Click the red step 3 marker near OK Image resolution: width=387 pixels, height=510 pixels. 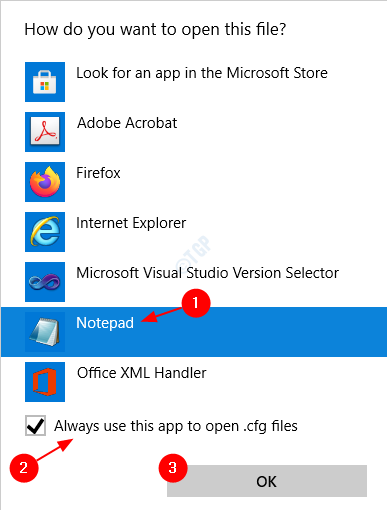click(x=173, y=468)
